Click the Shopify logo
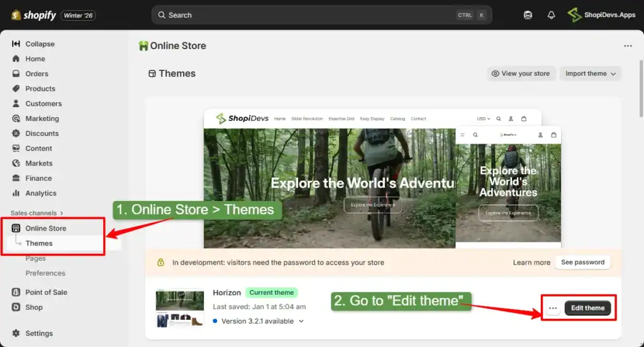The image size is (644, 347). [33, 15]
